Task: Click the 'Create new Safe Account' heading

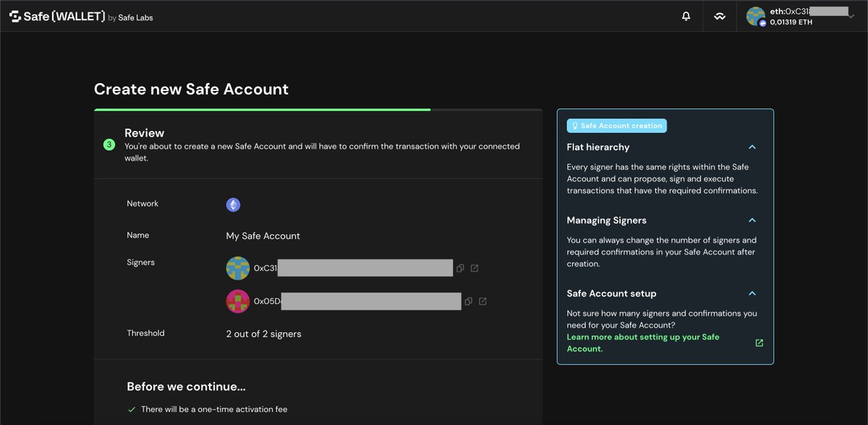Action: 191,89
